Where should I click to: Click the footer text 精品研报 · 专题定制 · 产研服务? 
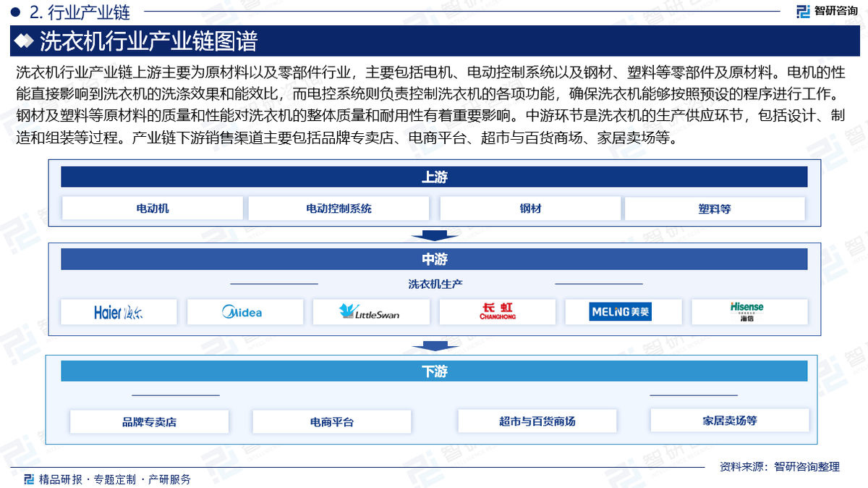[115, 479]
